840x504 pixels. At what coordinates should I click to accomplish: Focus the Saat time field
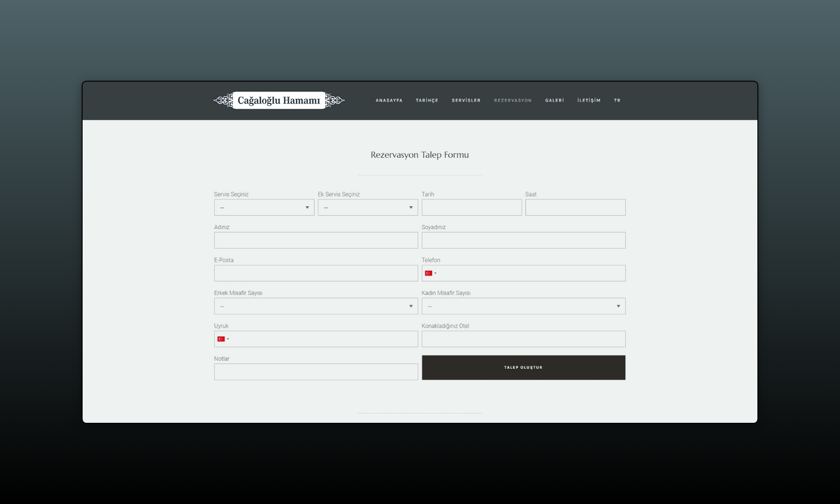(x=575, y=208)
